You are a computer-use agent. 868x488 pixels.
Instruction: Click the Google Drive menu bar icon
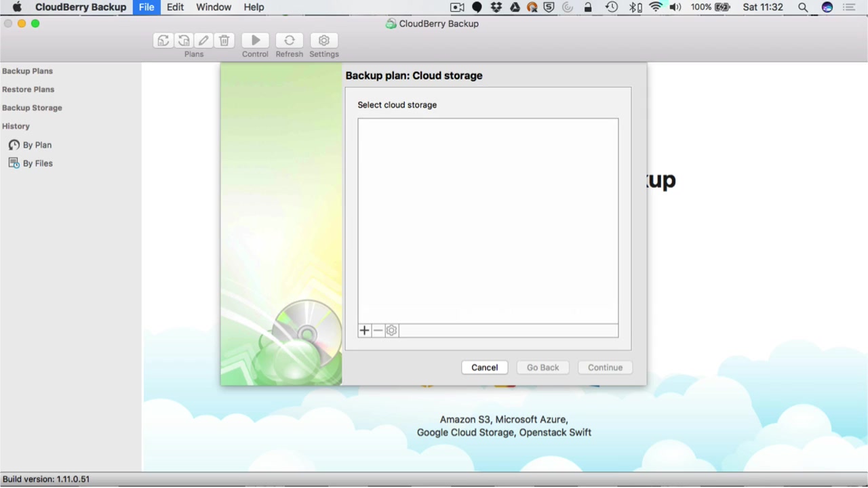515,7
